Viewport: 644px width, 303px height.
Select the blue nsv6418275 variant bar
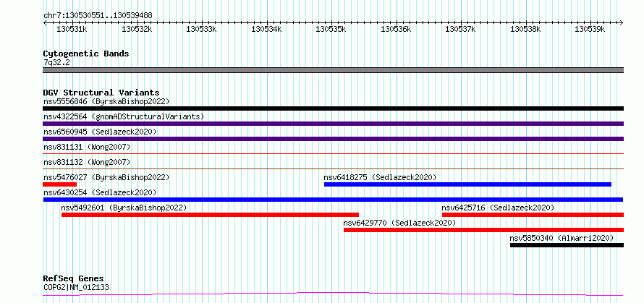tap(467, 184)
